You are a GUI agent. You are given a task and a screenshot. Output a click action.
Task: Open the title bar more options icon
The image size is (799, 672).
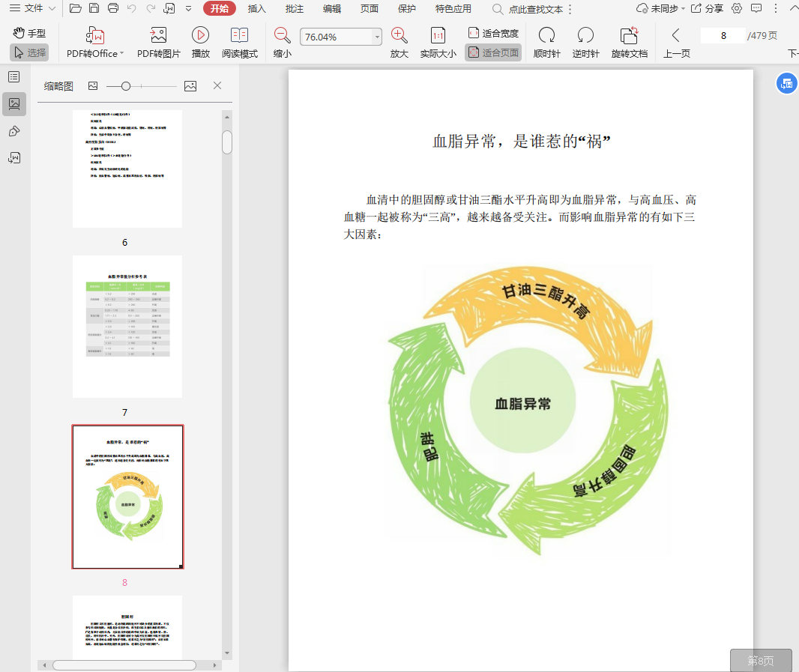(776, 9)
